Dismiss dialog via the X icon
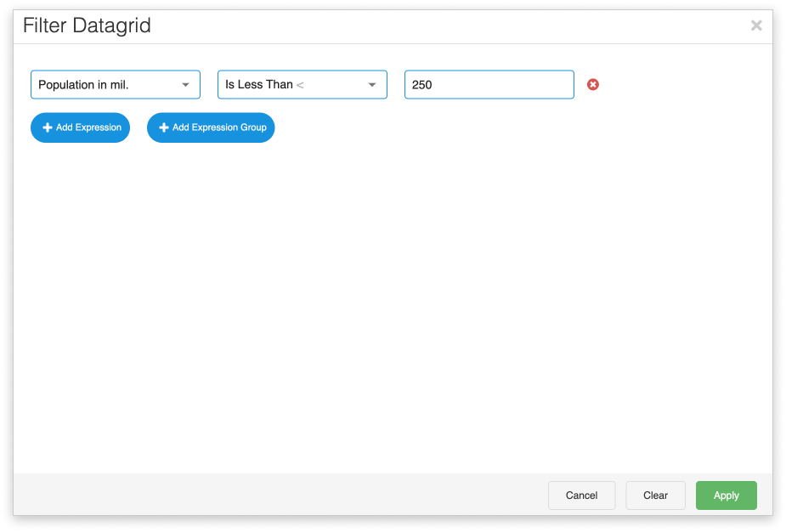 (755, 25)
